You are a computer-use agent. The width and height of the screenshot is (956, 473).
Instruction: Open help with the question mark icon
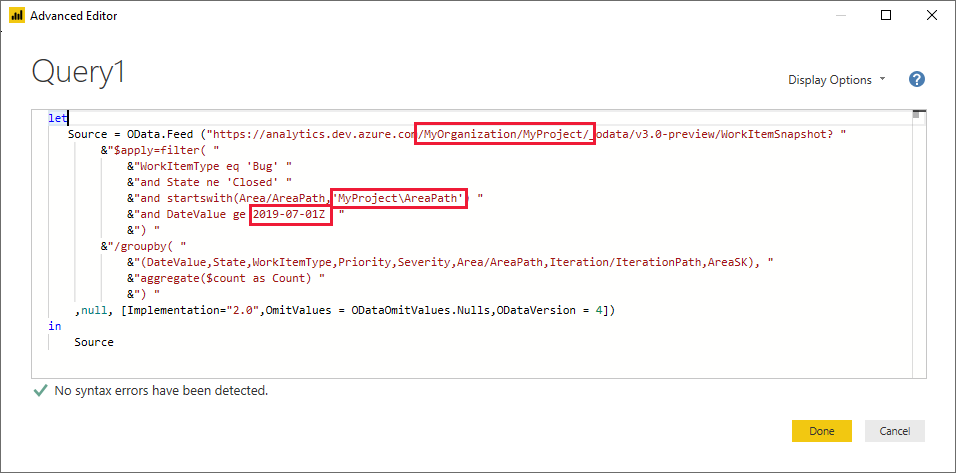tap(916, 80)
